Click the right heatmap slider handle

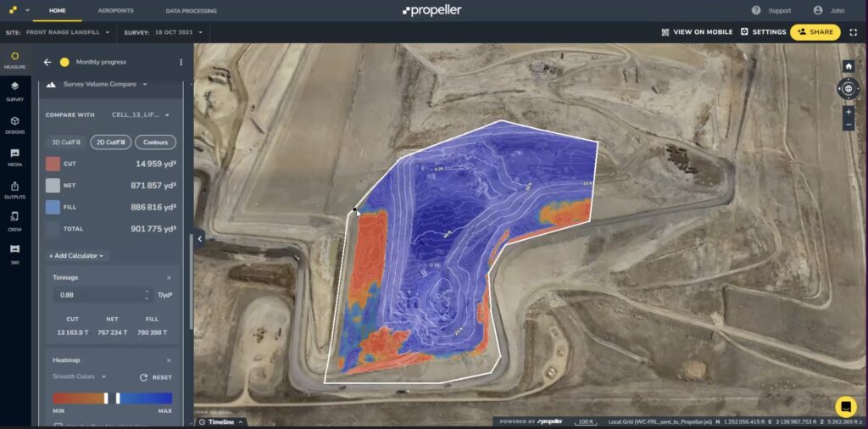(118, 398)
